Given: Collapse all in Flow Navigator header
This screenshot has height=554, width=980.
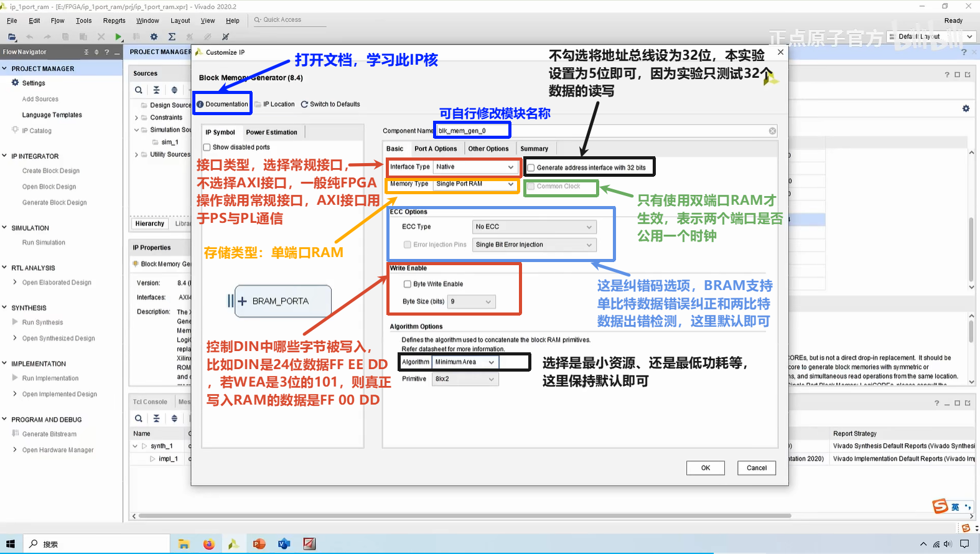Looking at the screenshot, I should pos(86,52).
